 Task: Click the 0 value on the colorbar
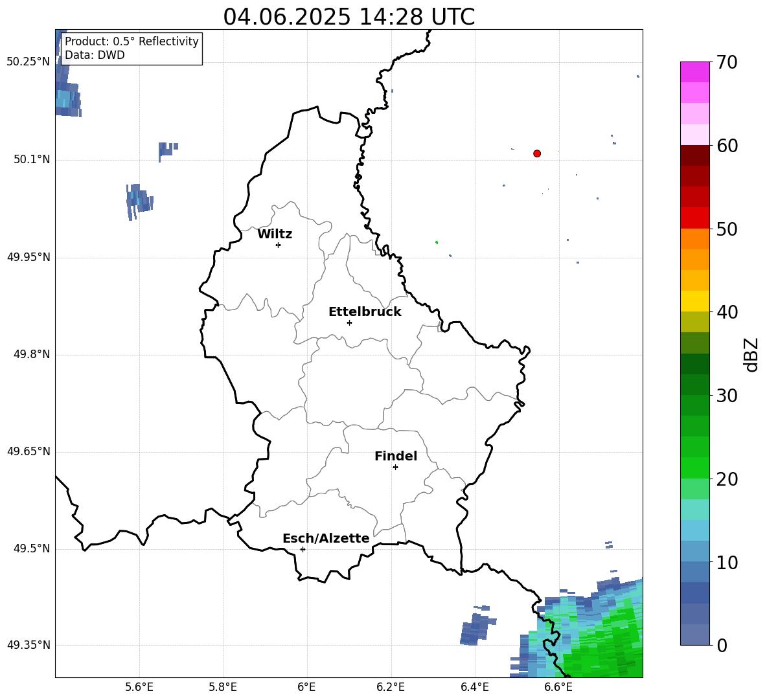[722, 645]
